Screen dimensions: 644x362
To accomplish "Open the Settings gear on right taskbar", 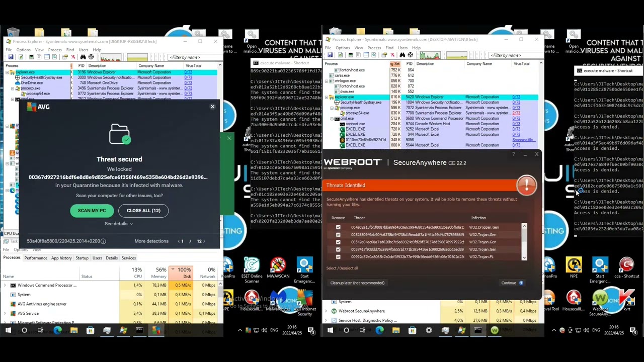I will click(x=429, y=330).
